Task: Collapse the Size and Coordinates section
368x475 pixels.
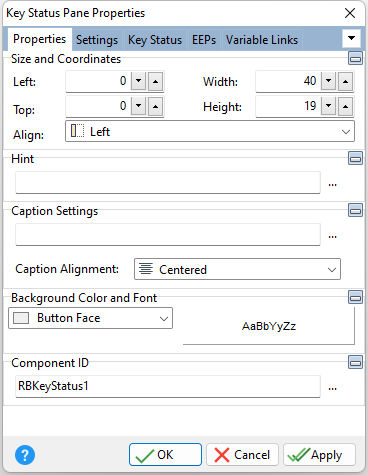Action: pyautogui.click(x=355, y=58)
